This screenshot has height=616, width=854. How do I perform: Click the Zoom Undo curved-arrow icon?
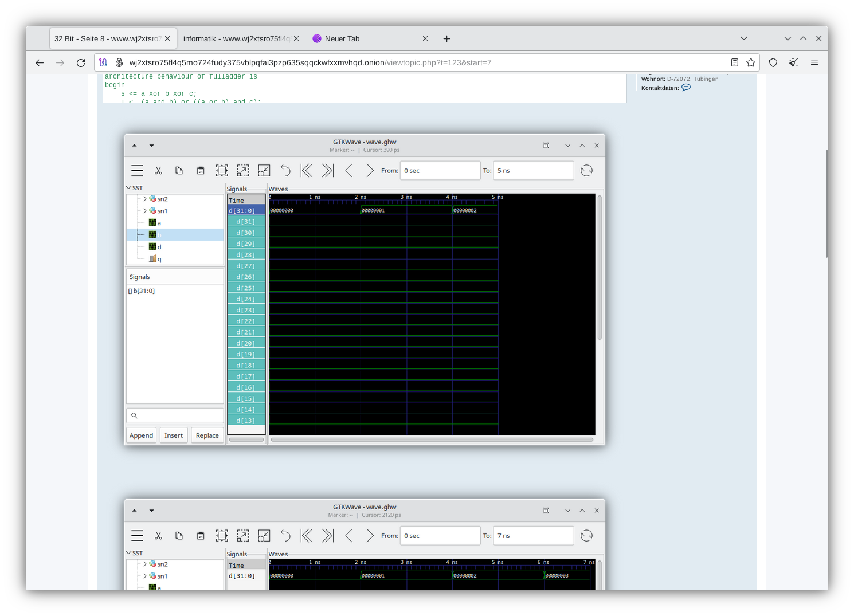285,170
